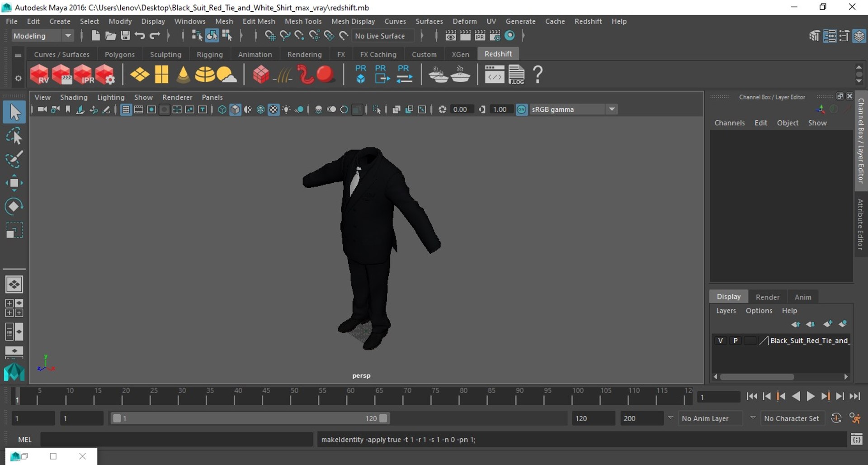The height and width of the screenshot is (465, 868).
Task: Switch to Polygons shelf tab
Action: pos(119,54)
